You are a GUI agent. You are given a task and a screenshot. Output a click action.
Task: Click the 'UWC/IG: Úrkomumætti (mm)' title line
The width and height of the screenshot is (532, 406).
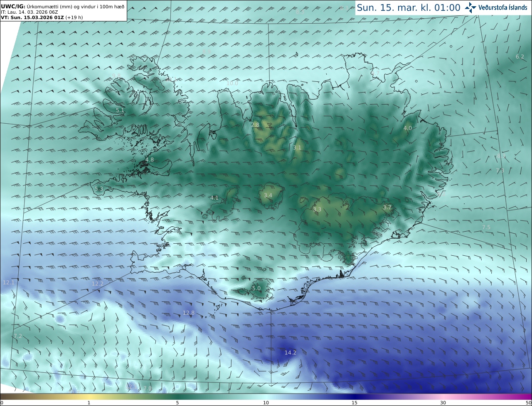click(x=63, y=6)
